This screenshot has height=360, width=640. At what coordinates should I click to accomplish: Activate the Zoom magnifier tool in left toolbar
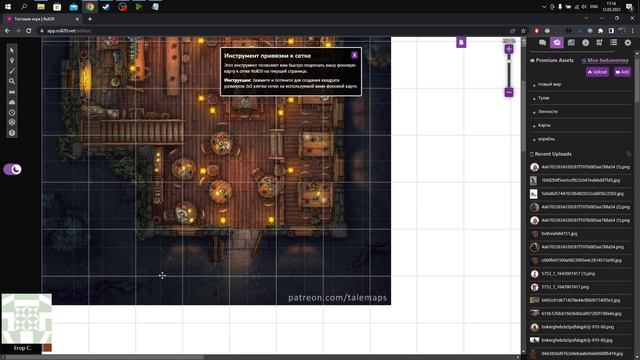[x=12, y=82]
